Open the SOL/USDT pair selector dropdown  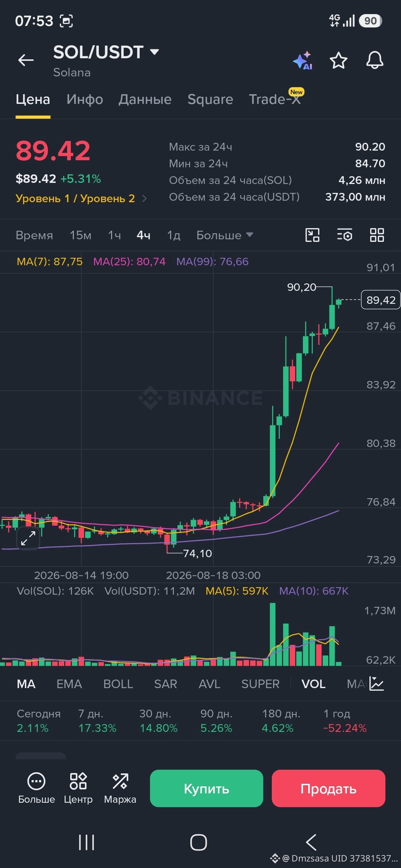(x=106, y=52)
